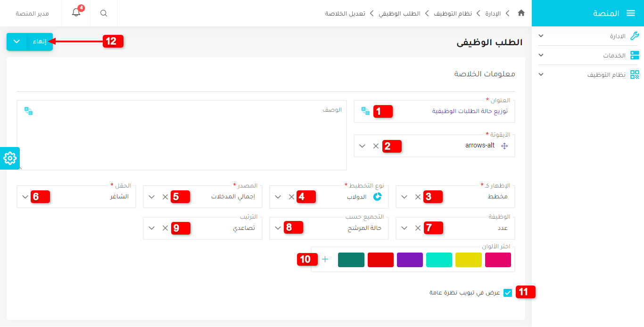Expand the arrow on the إنهاء button
Image resolution: width=644 pixels, height=327 pixels.
pyautogui.click(x=17, y=41)
